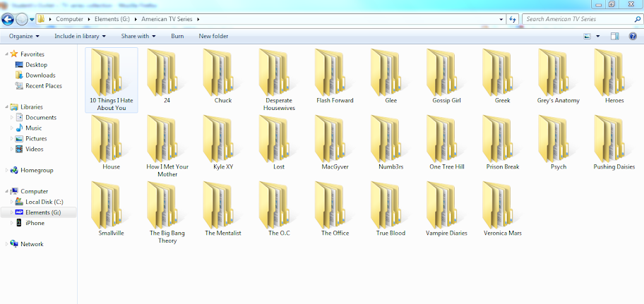The width and height of the screenshot is (644, 304).
Task: Open the Glee folder
Action: click(390, 76)
